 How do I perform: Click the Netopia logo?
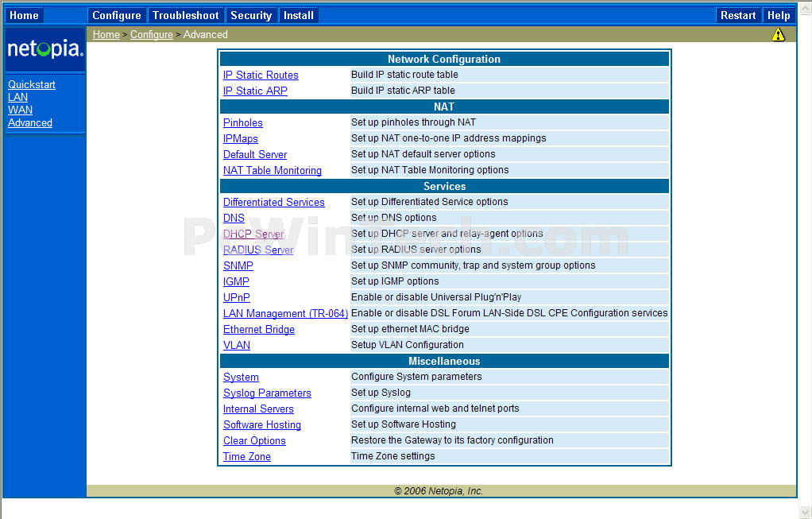[45, 48]
